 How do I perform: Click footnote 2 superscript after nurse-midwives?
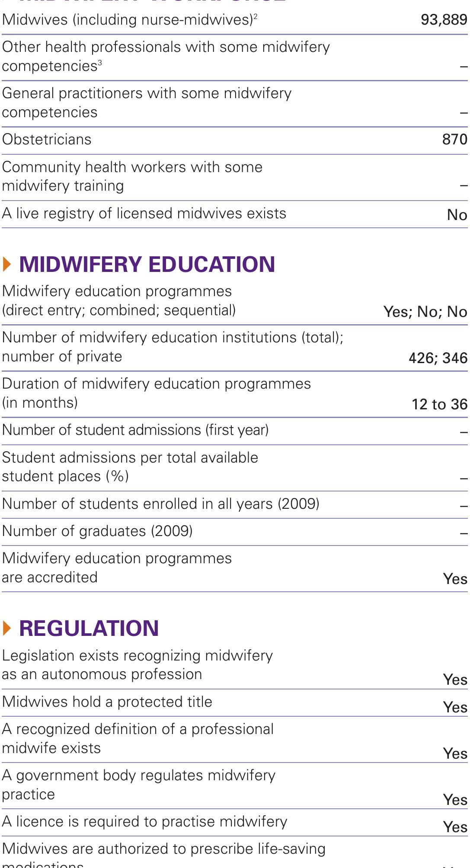(256, 16)
